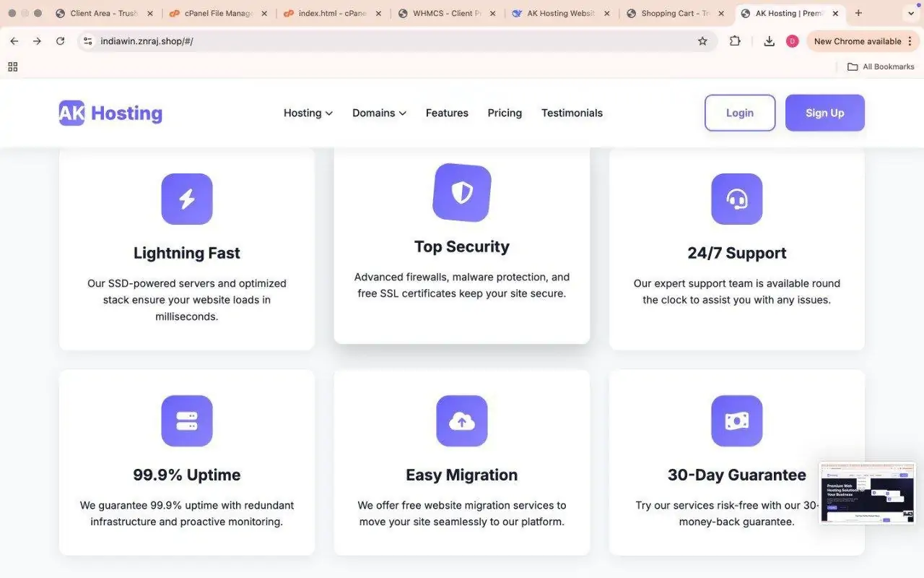Click the 24/7 Support headset icon

pos(736,199)
